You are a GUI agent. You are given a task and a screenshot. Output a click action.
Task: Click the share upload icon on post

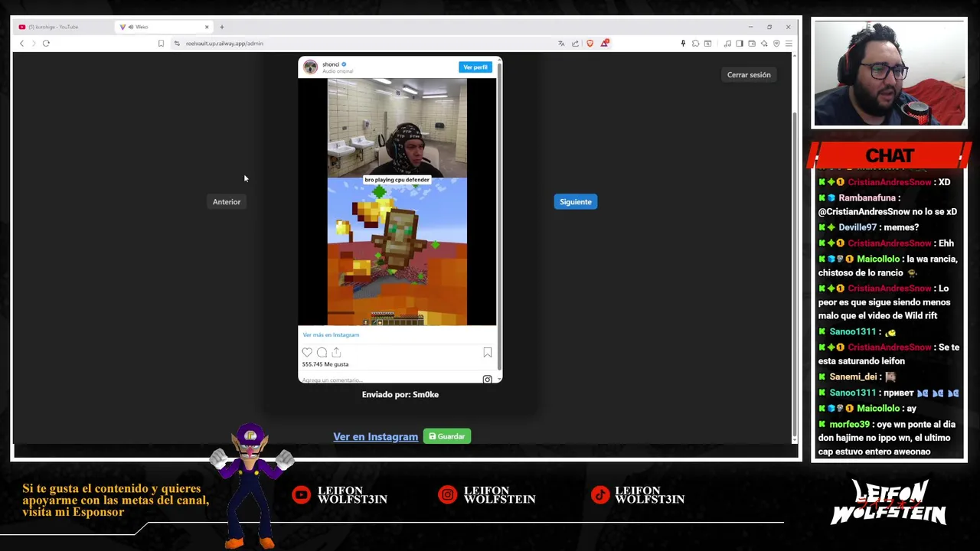coord(336,353)
